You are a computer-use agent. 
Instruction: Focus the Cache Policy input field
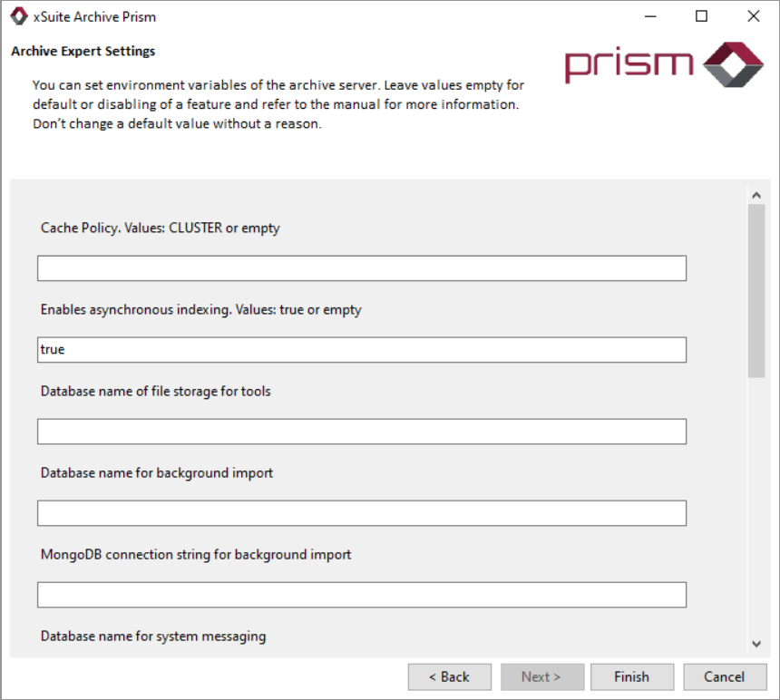361,268
